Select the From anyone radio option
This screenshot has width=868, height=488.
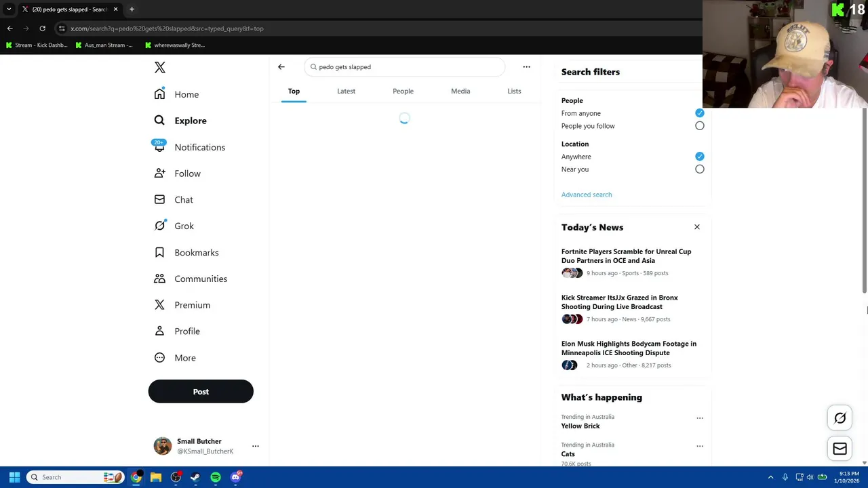click(699, 113)
